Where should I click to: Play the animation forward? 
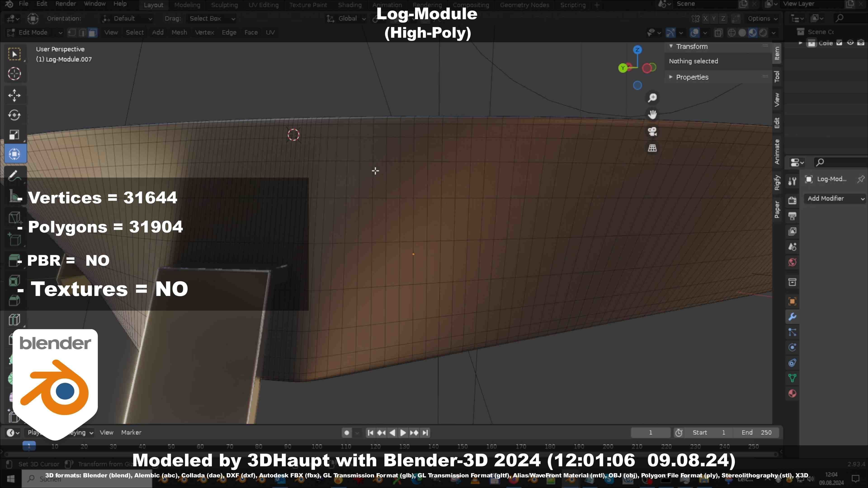pyautogui.click(x=403, y=433)
